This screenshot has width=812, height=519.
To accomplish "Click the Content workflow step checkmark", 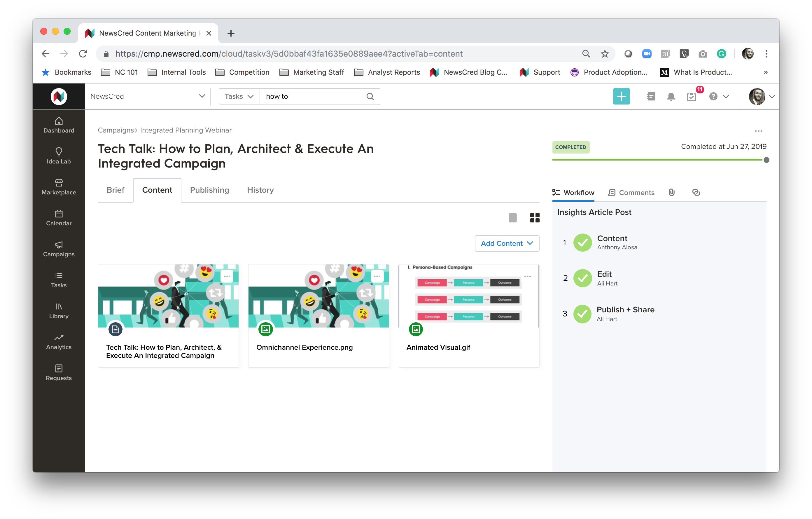I will pyautogui.click(x=582, y=242).
